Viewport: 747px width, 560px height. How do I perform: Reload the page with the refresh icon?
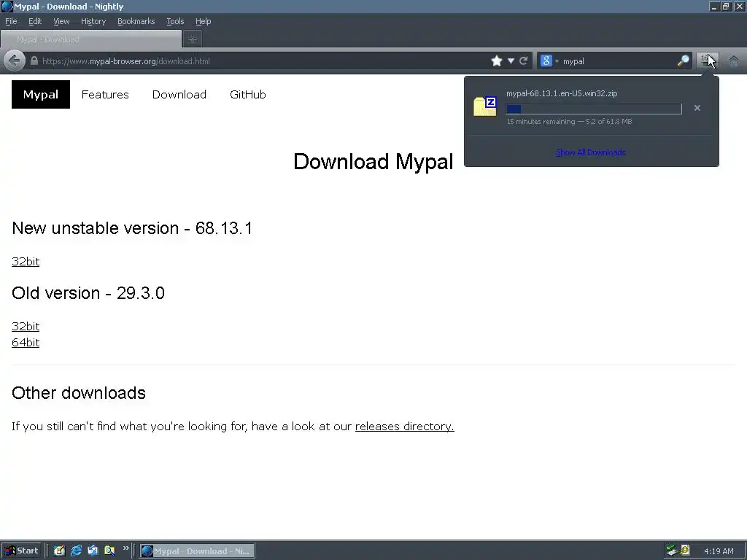(x=523, y=61)
